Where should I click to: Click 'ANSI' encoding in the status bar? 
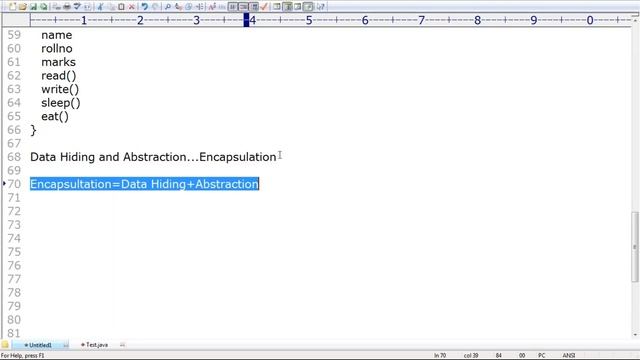pyautogui.click(x=569, y=356)
